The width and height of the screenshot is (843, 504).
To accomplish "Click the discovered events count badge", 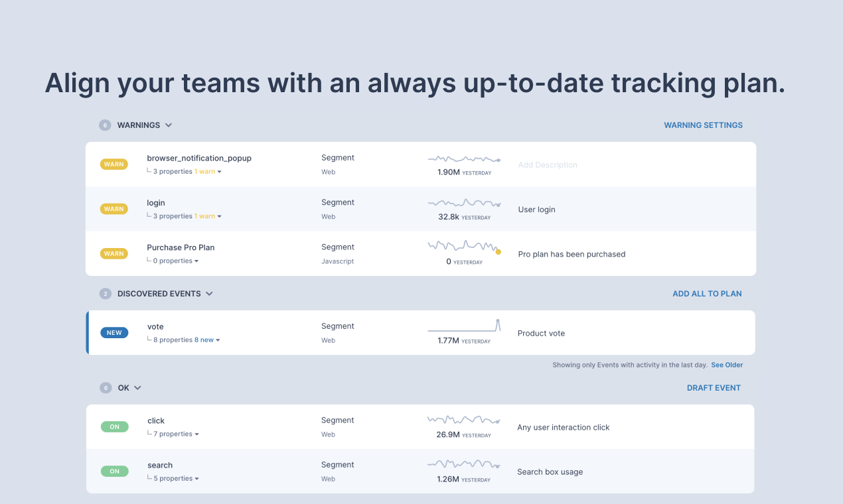I will tap(105, 293).
